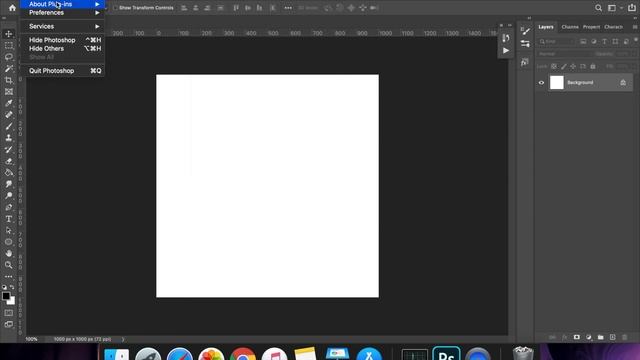Select the Rectangular Marquee tool
Viewport: 640px width, 360px height.
point(9,45)
